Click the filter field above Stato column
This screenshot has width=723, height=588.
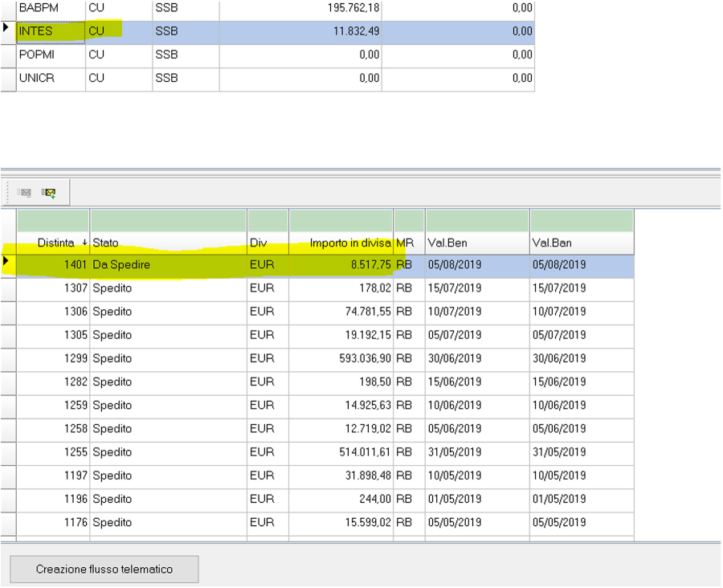tap(168, 220)
